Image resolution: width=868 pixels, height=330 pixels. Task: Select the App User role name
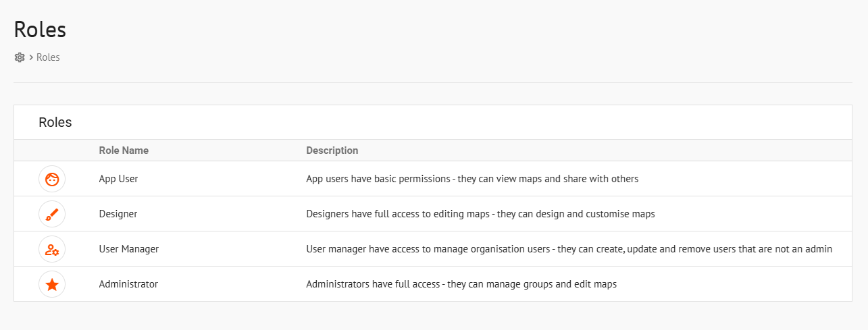[x=118, y=179]
